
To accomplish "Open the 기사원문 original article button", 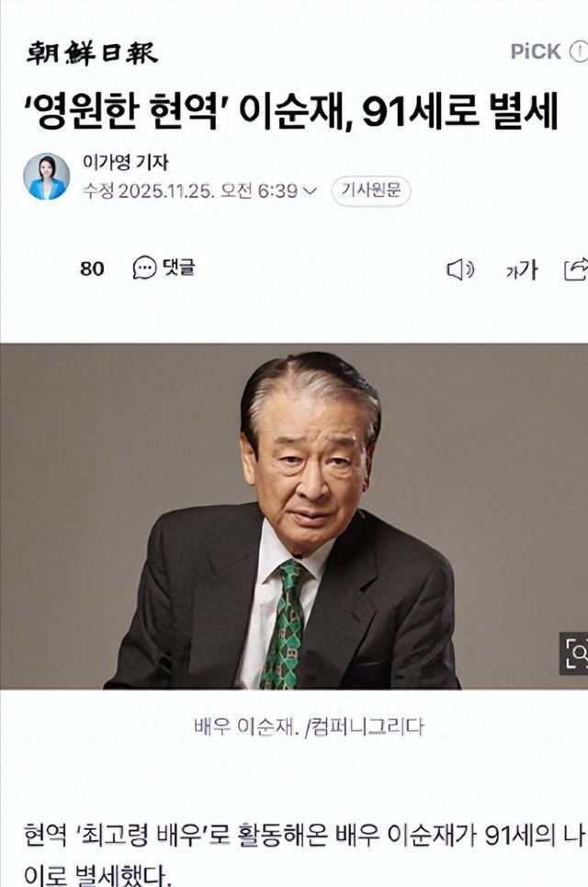I will pyautogui.click(x=371, y=190).
